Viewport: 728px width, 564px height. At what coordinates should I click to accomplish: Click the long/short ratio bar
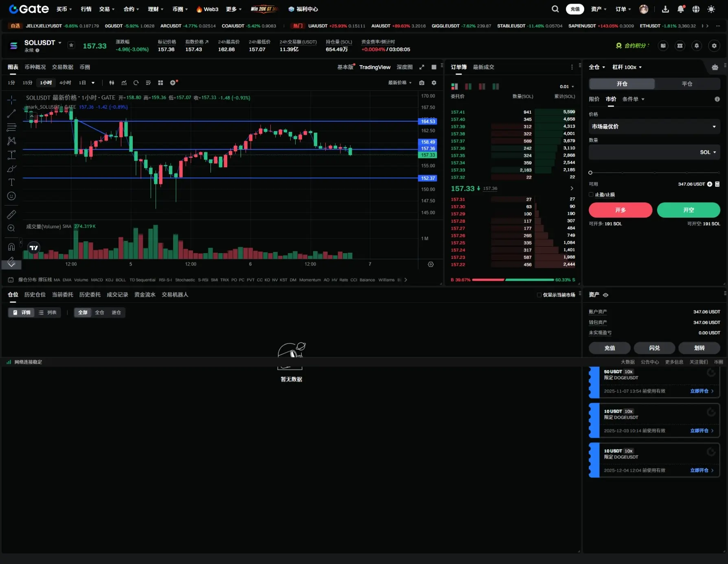click(513, 280)
